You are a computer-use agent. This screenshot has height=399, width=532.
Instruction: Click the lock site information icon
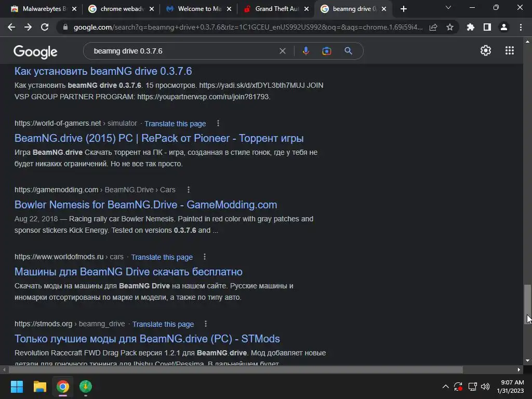pyautogui.click(x=65, y=27)
